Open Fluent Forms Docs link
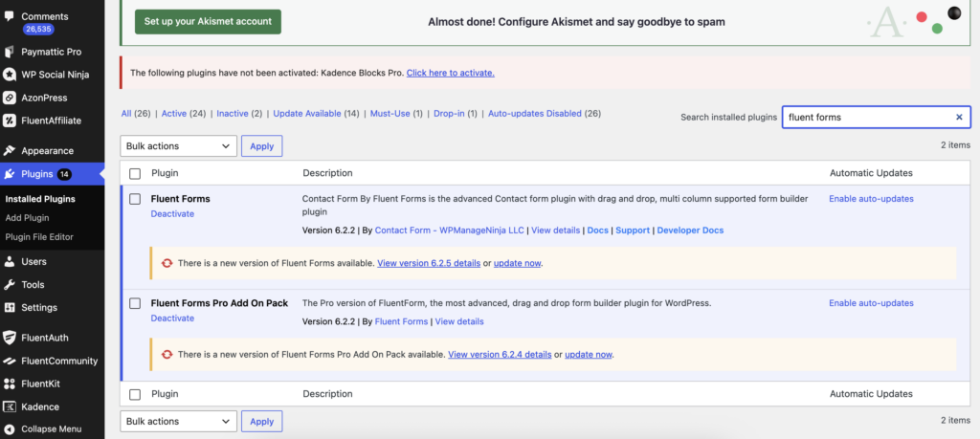Image resolution: width=980 pixels, height=439 pixels. click(598, 230)
